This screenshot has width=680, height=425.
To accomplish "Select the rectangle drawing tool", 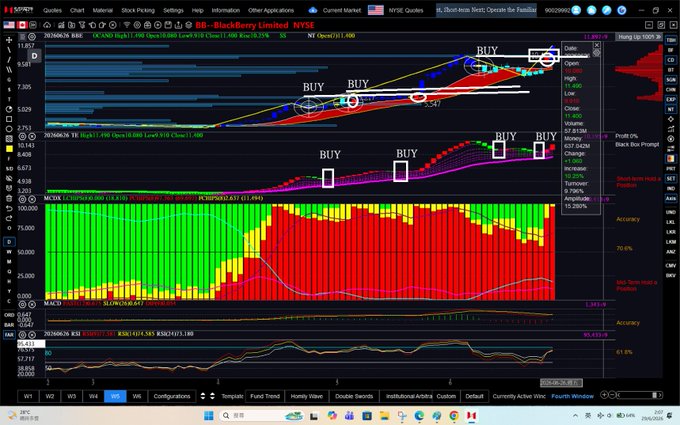I will (x=9, y=119).
